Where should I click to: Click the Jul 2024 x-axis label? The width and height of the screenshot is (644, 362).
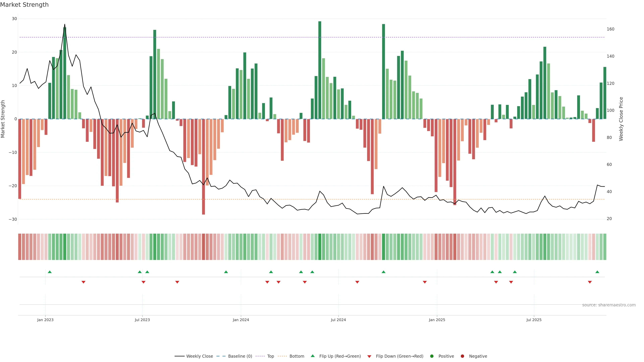338,320
